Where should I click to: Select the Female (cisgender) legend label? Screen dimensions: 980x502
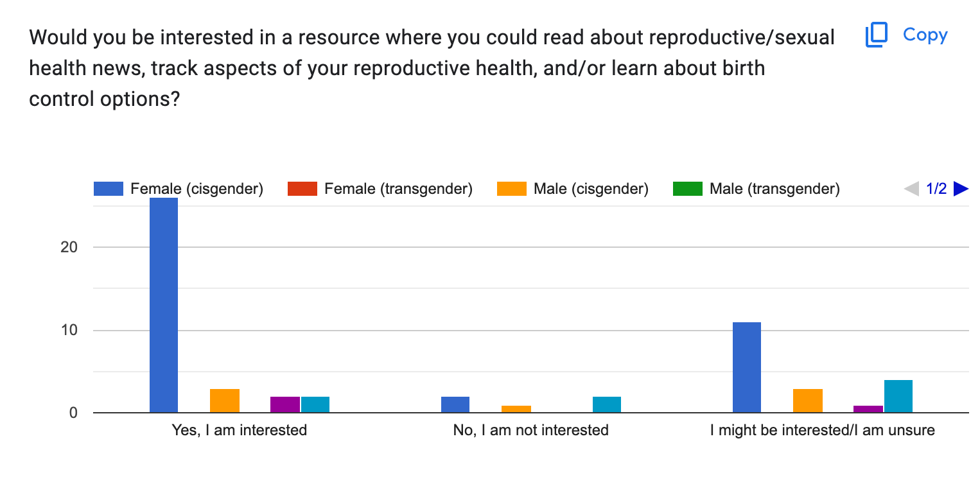point(197,189)
